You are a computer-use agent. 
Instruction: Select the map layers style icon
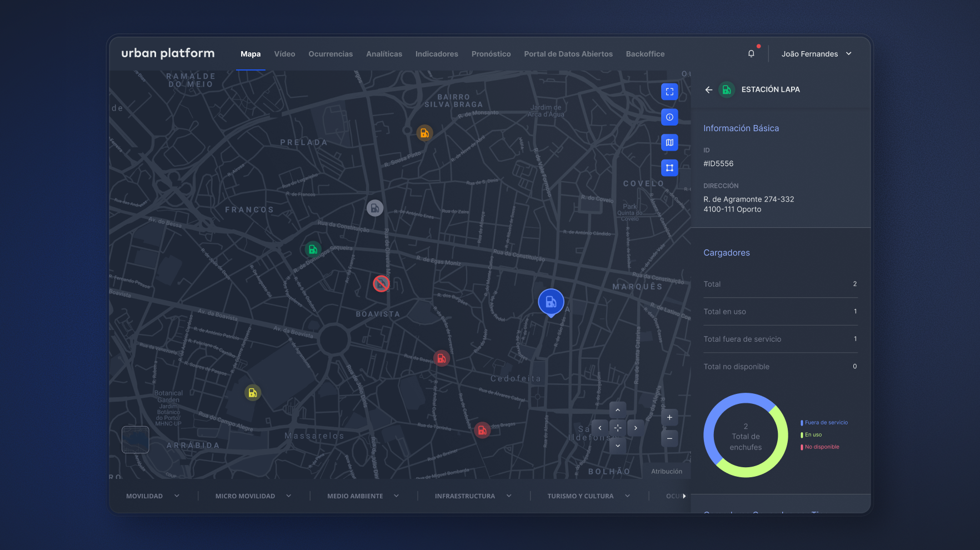click(x=669, y=143)
